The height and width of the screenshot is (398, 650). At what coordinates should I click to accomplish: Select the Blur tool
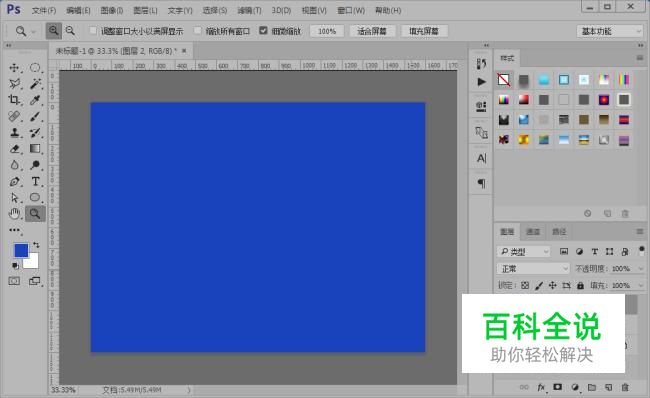tap(15, 165)
